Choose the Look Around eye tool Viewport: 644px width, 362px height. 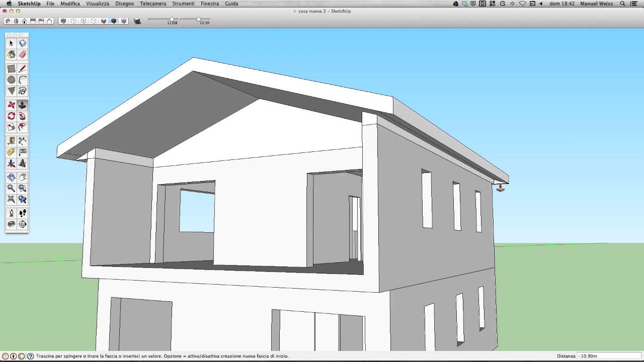coord(11,224)
